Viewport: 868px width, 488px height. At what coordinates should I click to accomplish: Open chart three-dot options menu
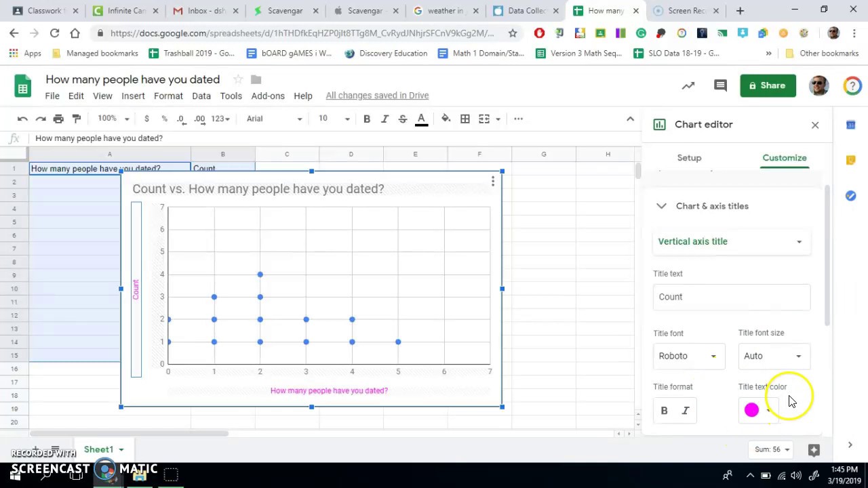pyautogui.click(x=493, y=181)
